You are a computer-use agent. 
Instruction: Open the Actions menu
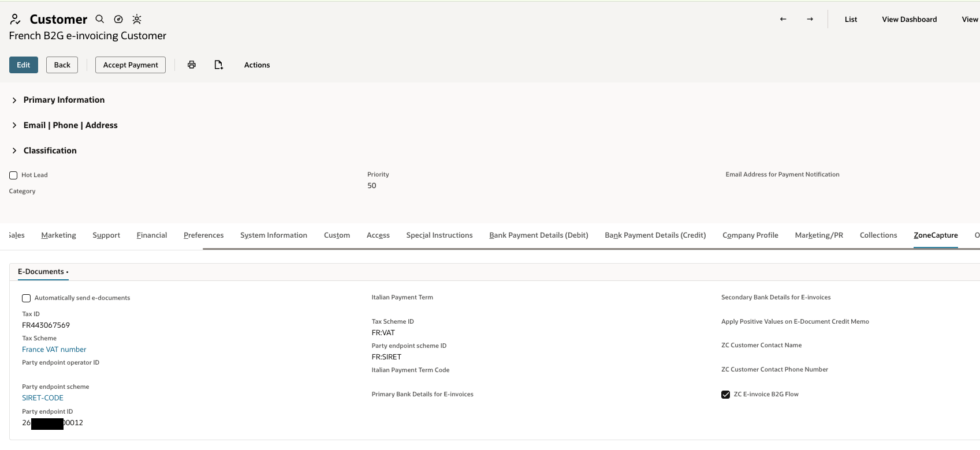pos(257,65)
